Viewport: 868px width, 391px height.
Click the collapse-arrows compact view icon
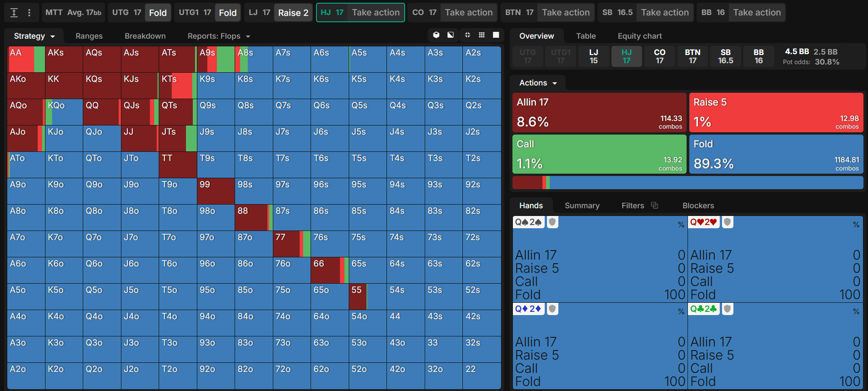pos(467,35)
